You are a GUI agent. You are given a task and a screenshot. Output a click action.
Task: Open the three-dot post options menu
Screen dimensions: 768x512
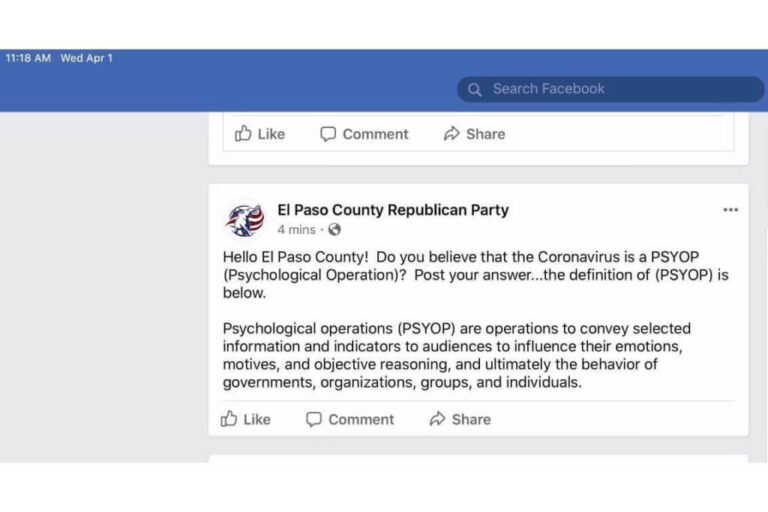(x=730, y=210)
